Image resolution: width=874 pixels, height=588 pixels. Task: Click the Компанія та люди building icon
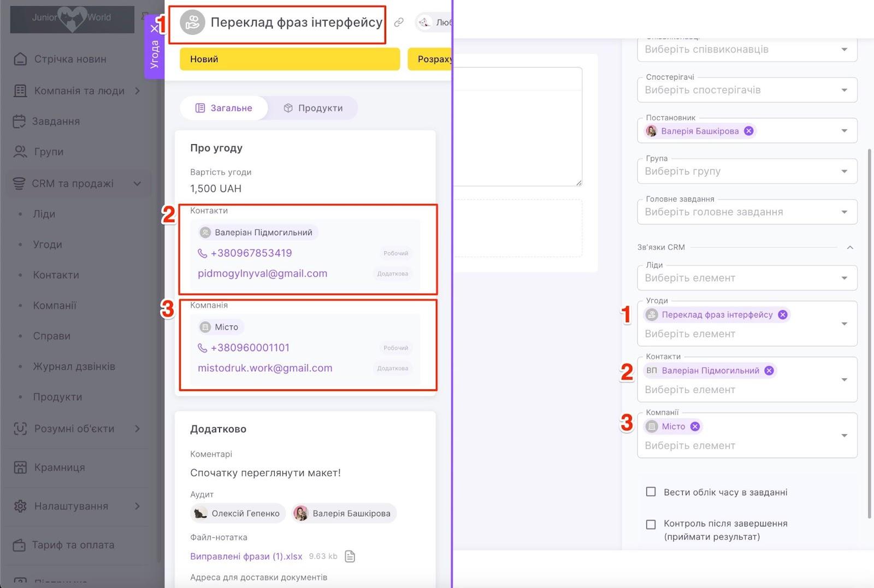(x=20, y=91)
